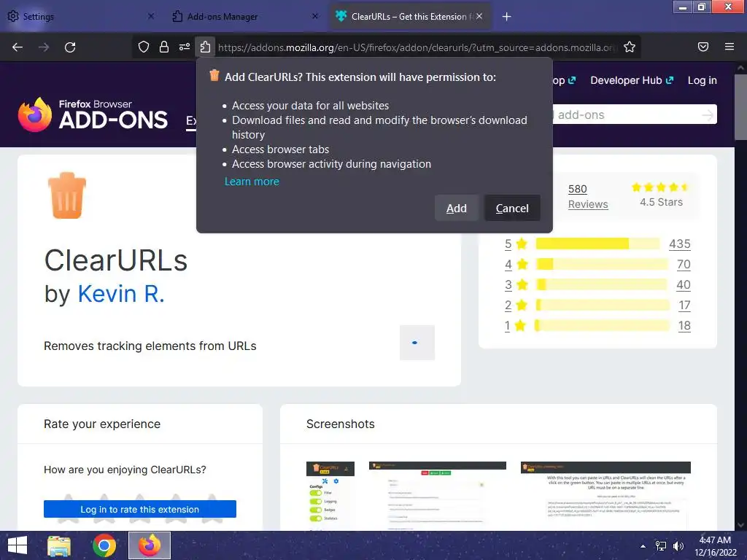Open the first ClearURLs popup screenshot
Screen dimensions: 747x560
point(330,496)
